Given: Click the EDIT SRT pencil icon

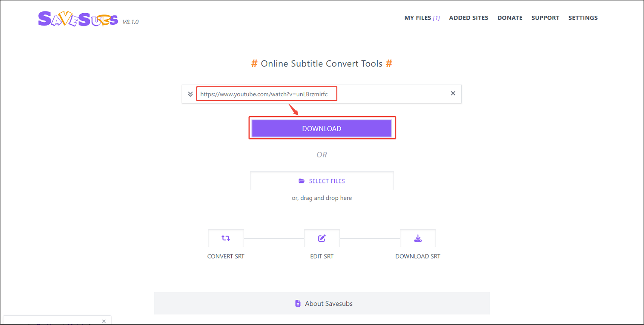Looking at the screenshot, I should tap(322, 238).
